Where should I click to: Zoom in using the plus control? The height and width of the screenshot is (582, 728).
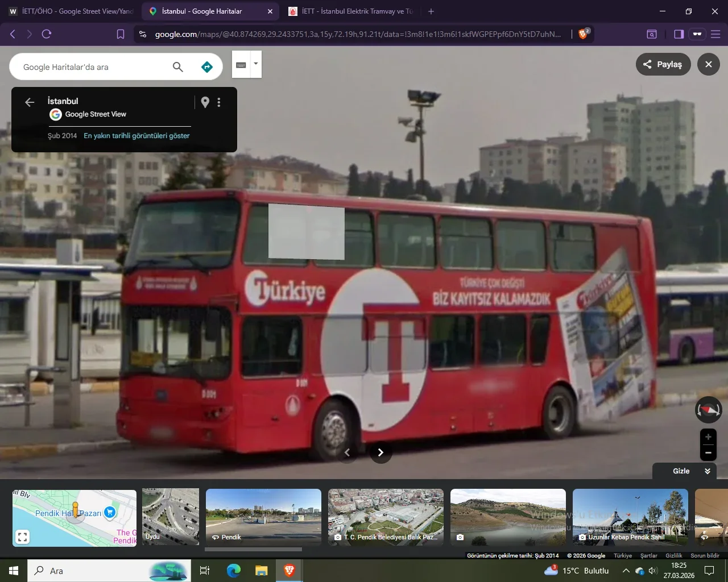pos(708,436)
